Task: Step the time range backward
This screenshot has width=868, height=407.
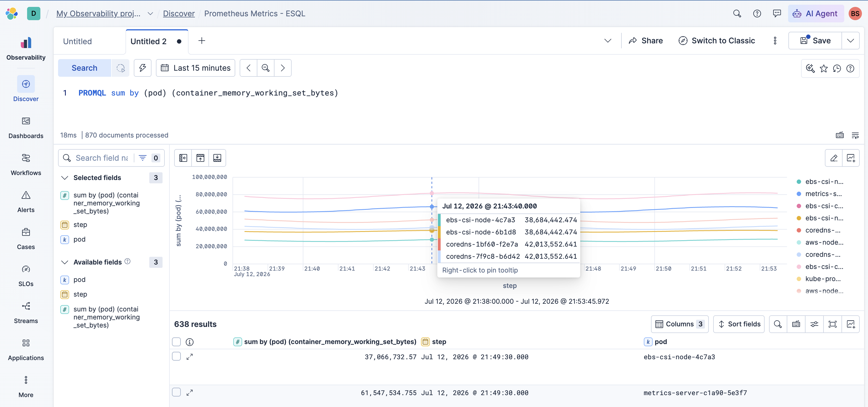Action: 248,68
